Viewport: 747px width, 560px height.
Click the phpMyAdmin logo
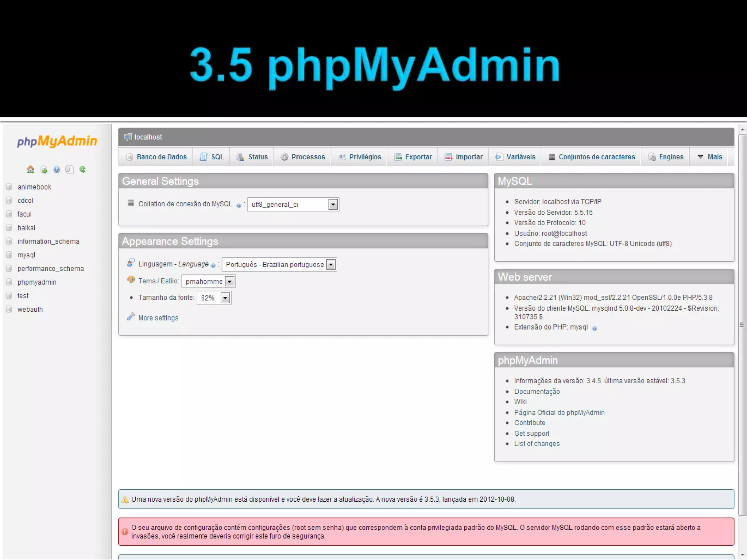(57, 141)
